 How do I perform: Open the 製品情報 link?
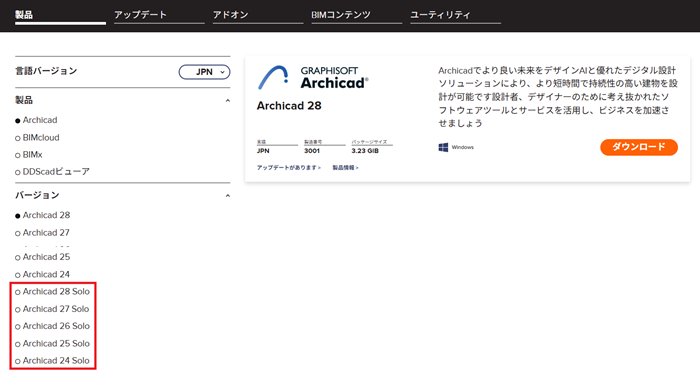[x=345, y=167]
